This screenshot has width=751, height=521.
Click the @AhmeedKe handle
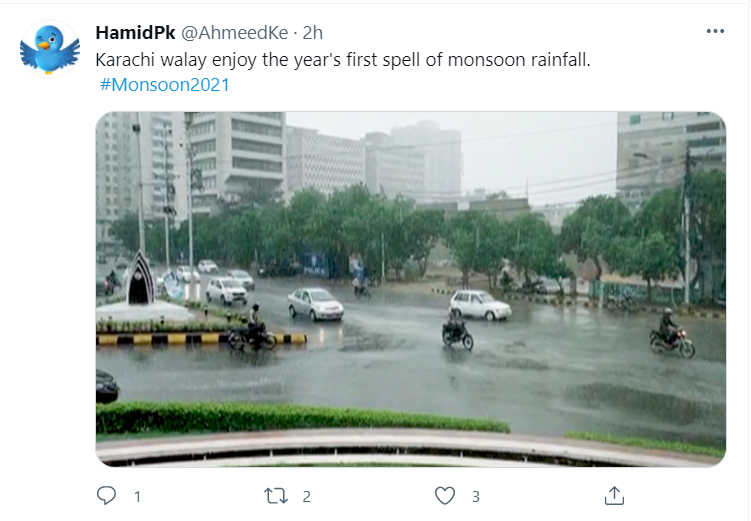click(x=235, y=33)
